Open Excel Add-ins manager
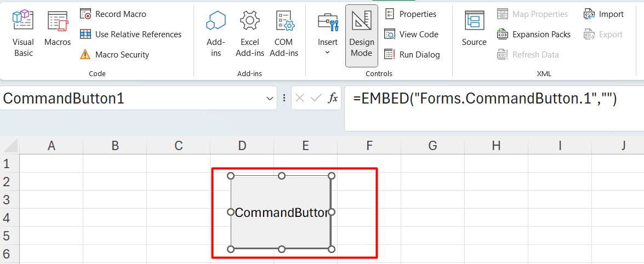This screenshot has width=644, height=264. (250, 33)
